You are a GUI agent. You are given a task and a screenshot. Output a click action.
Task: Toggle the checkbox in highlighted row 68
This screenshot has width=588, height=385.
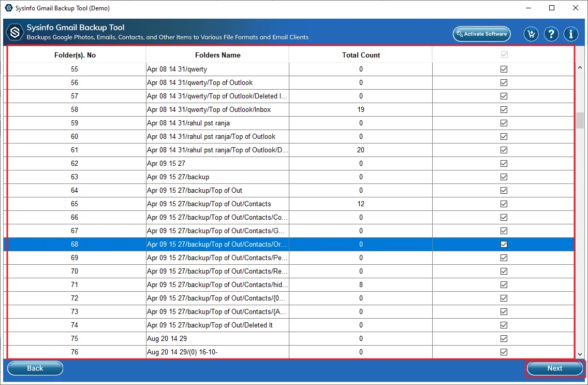[504, 244]
